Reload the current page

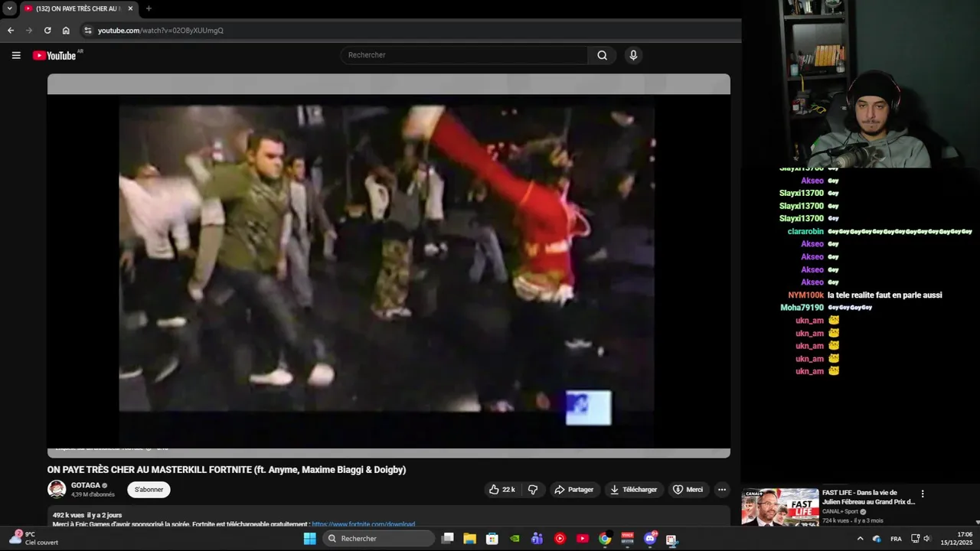pos(47,31)
